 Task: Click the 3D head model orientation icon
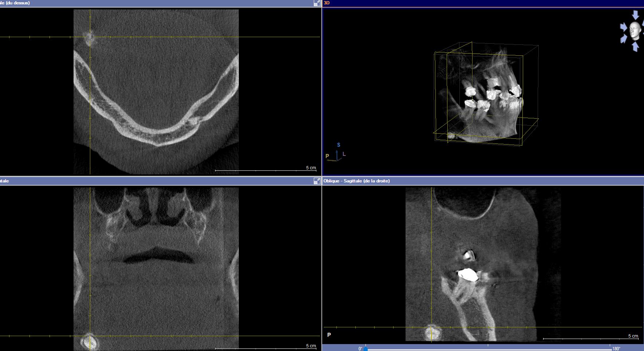(635, 30)
